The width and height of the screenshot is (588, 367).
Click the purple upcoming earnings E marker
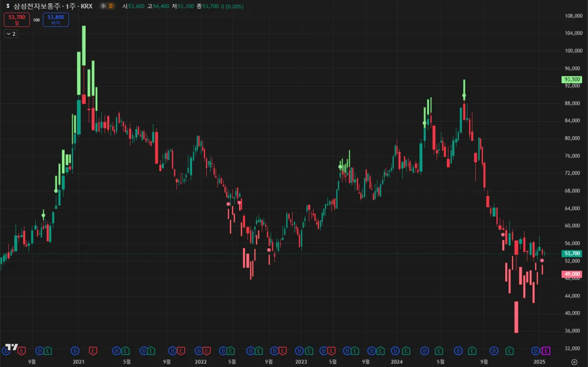(546, 350)
